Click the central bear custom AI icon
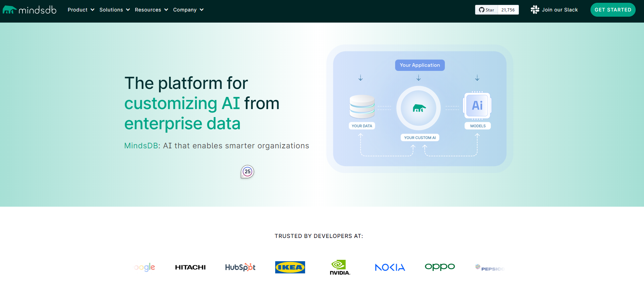 419,108
